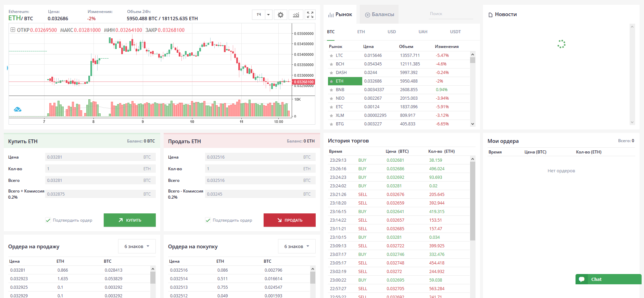
Task: Expand the chart to fullscreen
Action: pos(310,15)
